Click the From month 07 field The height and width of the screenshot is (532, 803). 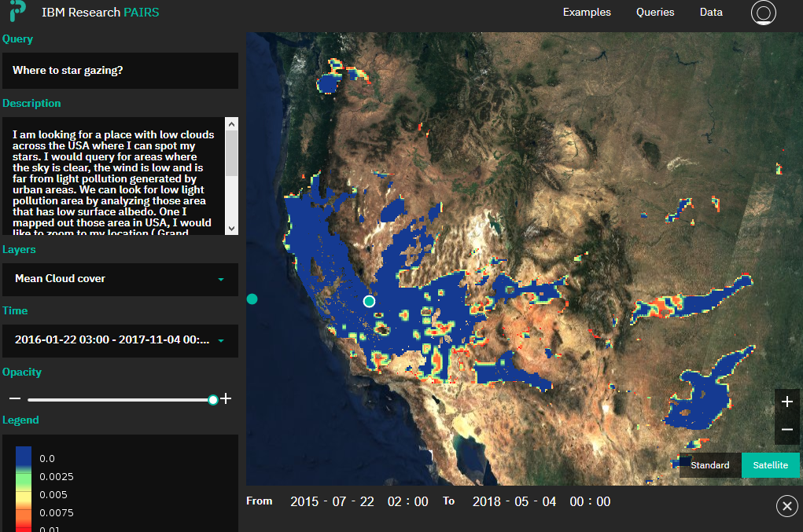[339, 502]
